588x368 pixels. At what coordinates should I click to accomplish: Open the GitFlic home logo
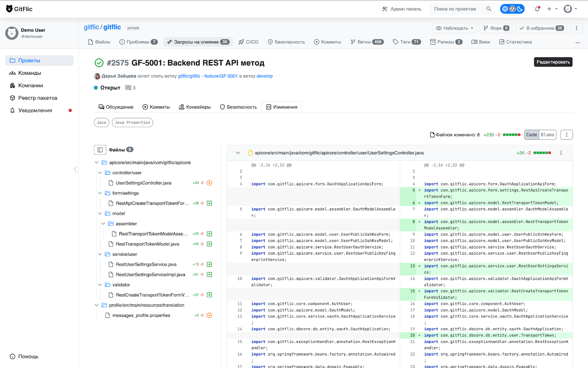pos(19,9)
